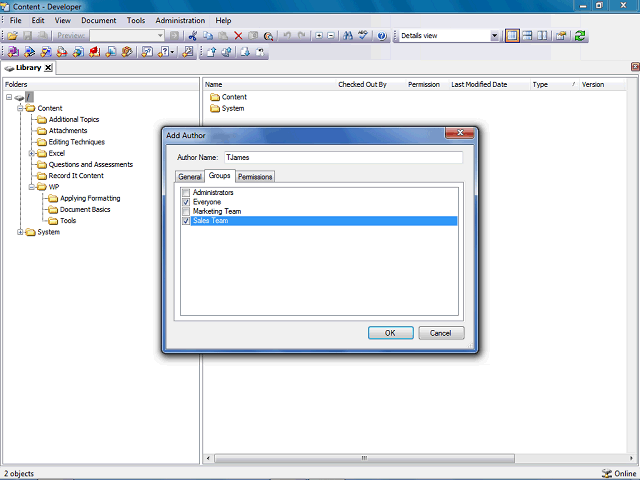
Task: Switch to the General tab
Action: tap(190, 177)
